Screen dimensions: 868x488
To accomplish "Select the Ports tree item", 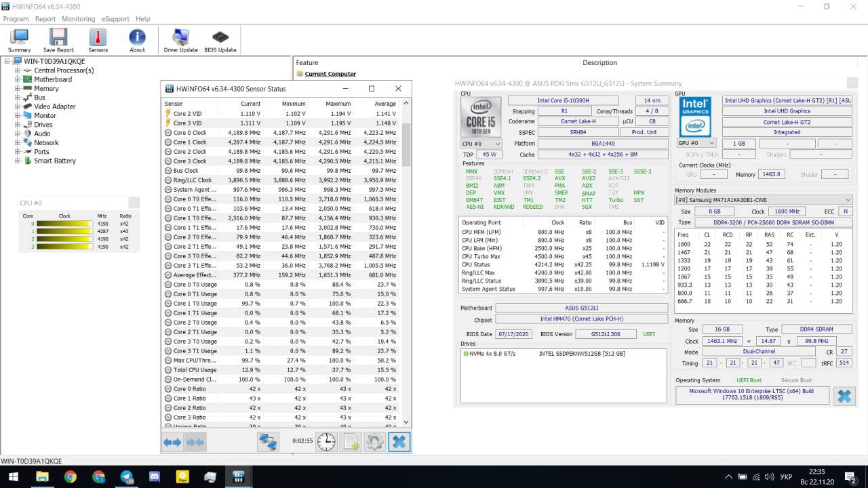I will tap(41, 152).
